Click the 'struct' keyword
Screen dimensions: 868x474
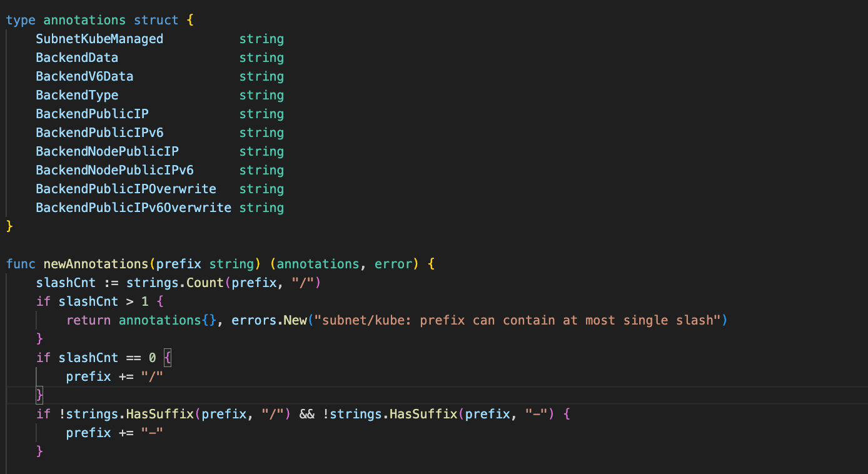point(156,20)
